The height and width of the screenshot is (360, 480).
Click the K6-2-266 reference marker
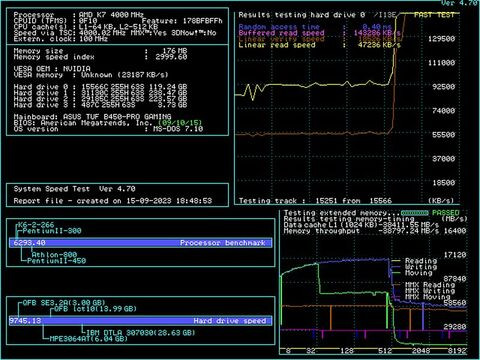pyautogui.click(x=36, y=225)
